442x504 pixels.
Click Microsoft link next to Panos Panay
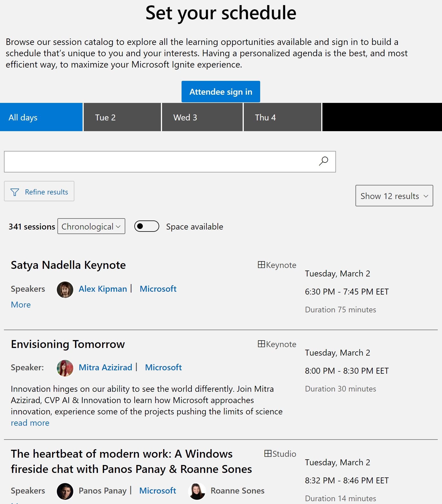click(x=158, y=491)
